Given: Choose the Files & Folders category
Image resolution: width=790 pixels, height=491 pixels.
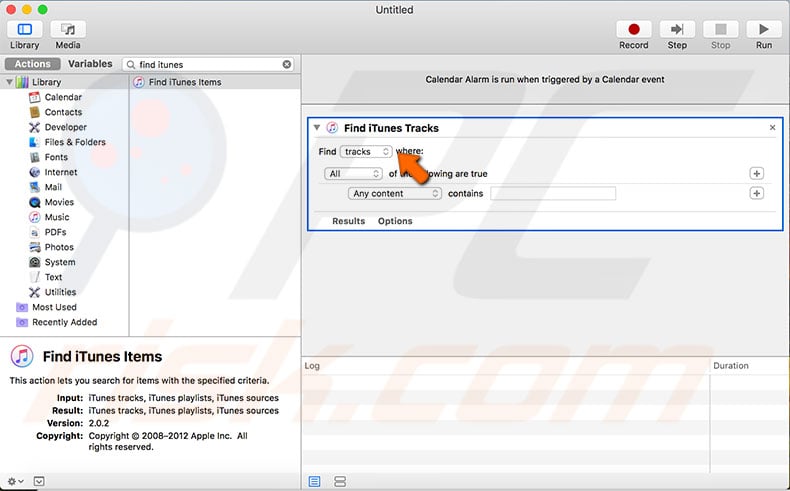Looking at the screenshot, I should [75, 142].
